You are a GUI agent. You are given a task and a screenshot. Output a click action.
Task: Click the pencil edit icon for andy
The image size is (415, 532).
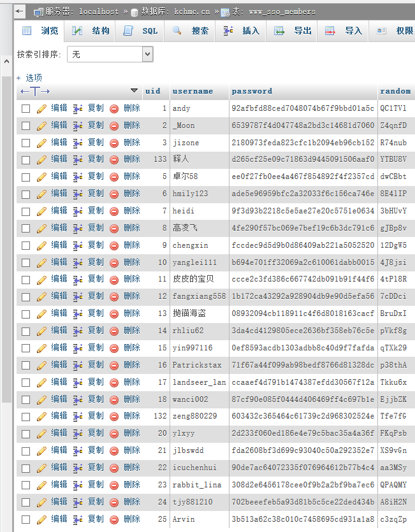point(41,108)
